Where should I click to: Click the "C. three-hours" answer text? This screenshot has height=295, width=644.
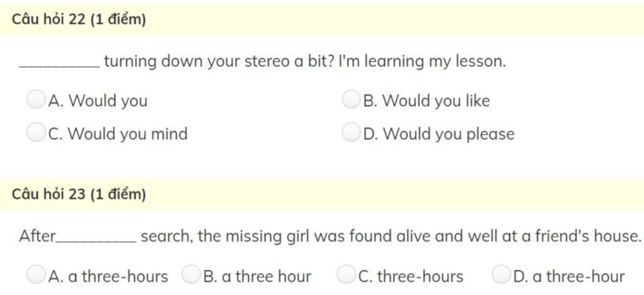(411, 277)
